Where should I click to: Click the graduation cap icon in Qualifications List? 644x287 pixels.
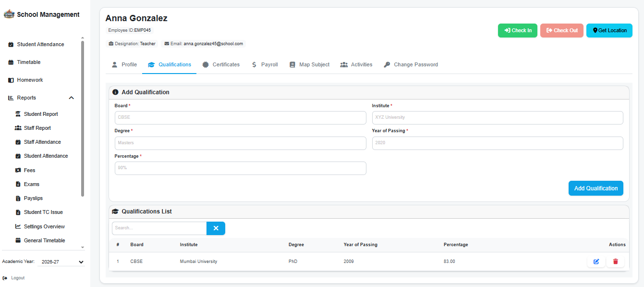point(115,212)
